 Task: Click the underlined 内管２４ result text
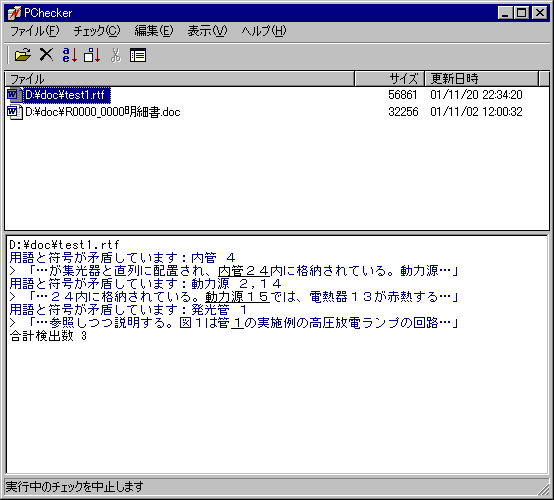click(244, 271)
